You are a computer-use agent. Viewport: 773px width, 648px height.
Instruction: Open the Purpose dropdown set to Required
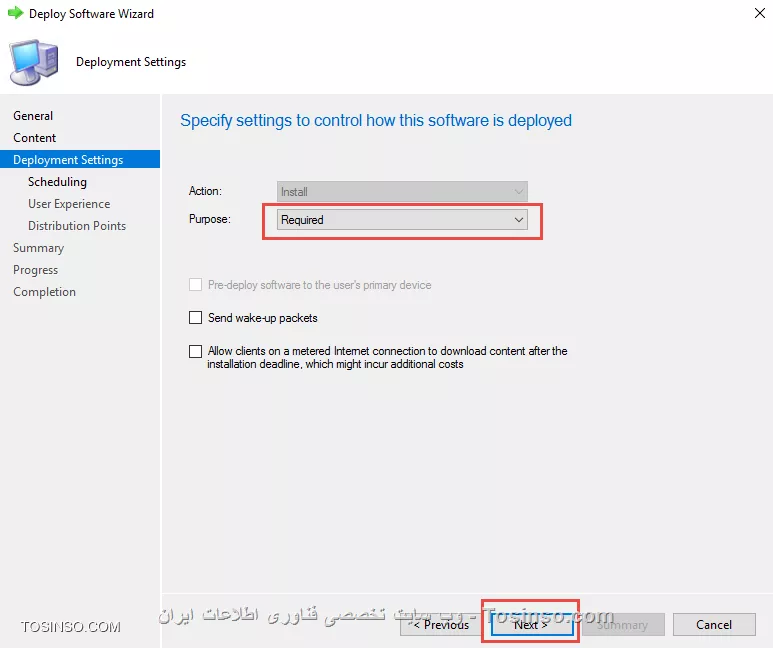click(402, 220)
